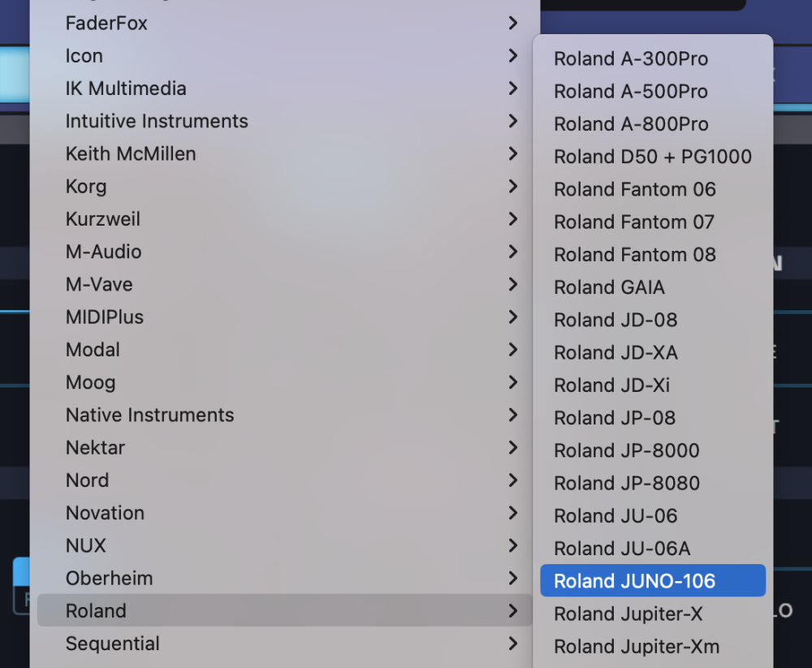
Task: Select Roland Fantom 08 preset
Action: tap(634, 255)
